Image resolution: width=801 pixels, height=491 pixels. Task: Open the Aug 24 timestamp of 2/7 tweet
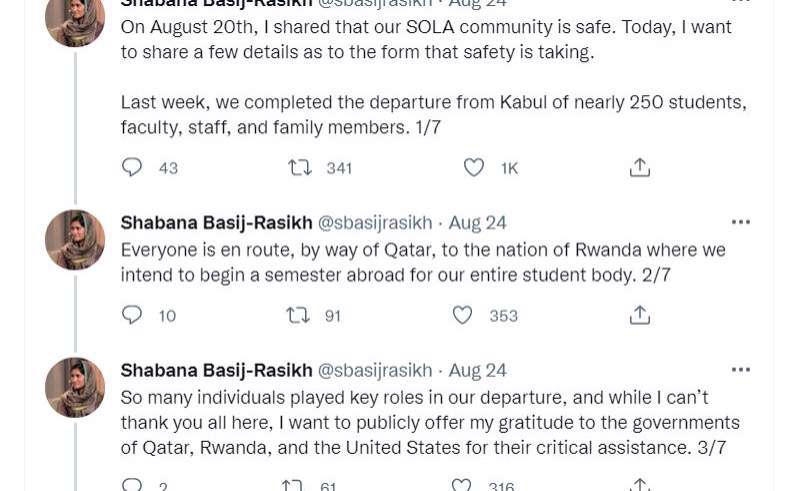[x=478, y=222]
